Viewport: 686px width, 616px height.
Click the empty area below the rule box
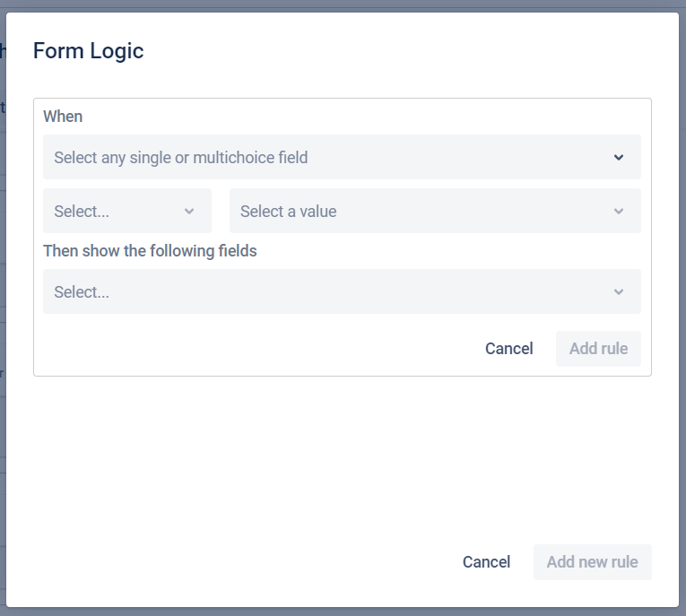coord(341,457)
